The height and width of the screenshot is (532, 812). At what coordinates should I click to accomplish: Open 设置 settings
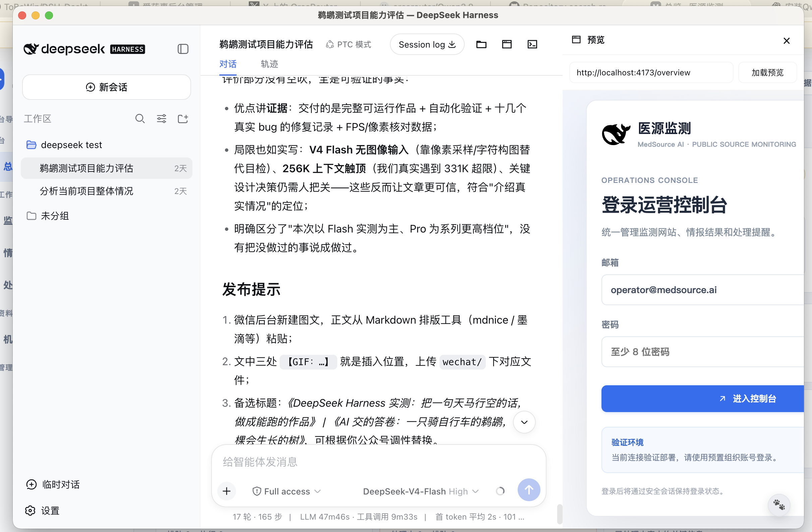pyautogui.click(x=43, y=511)
